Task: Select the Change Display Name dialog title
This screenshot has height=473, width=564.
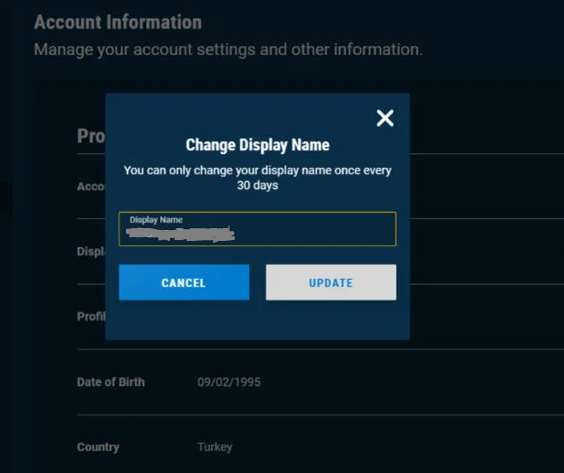Action: (x=258, y=145)
